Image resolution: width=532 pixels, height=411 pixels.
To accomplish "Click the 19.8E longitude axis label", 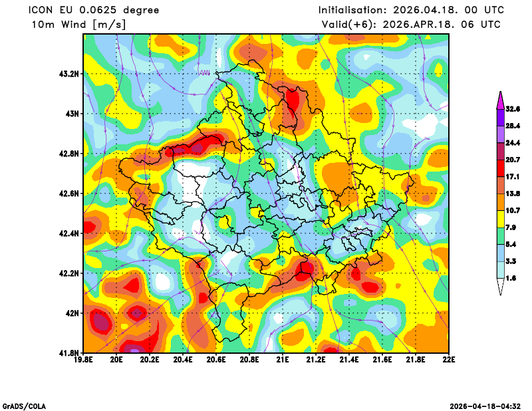I will 83,360.
